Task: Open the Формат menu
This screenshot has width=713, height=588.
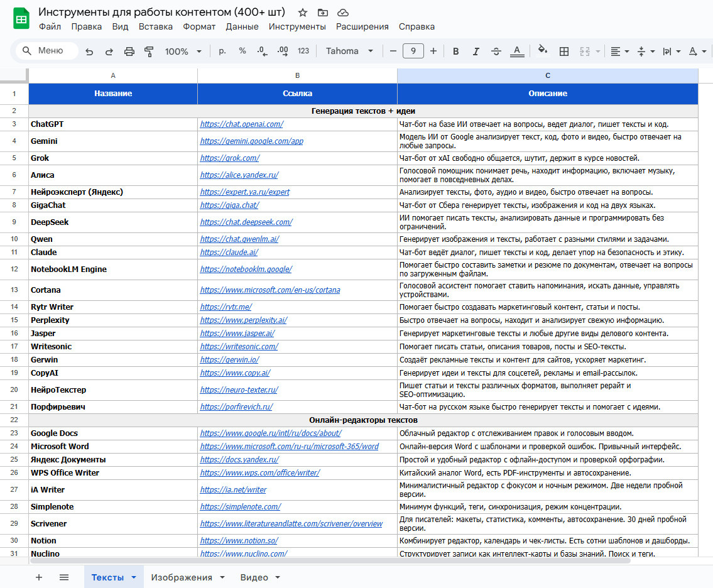Action: point(199,27)
